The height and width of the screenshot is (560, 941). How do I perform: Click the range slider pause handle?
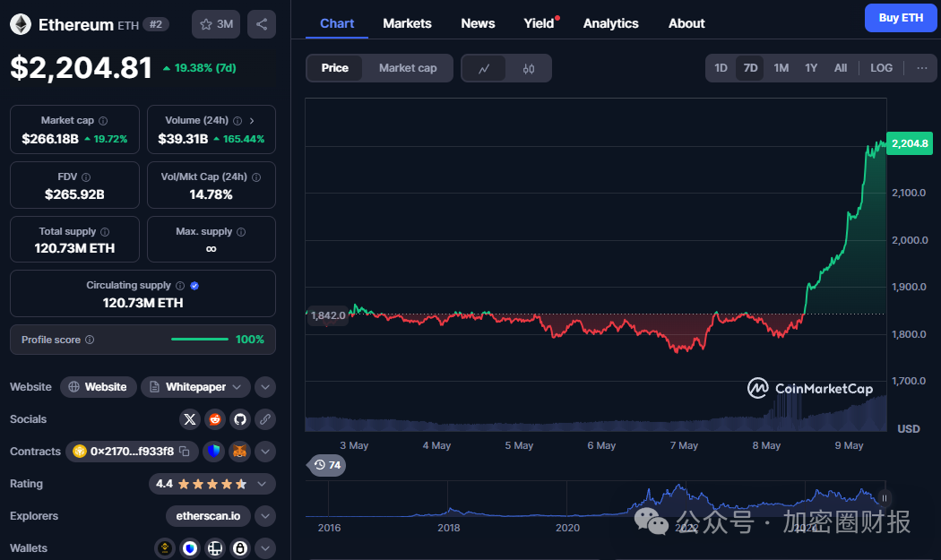[884, 498]
